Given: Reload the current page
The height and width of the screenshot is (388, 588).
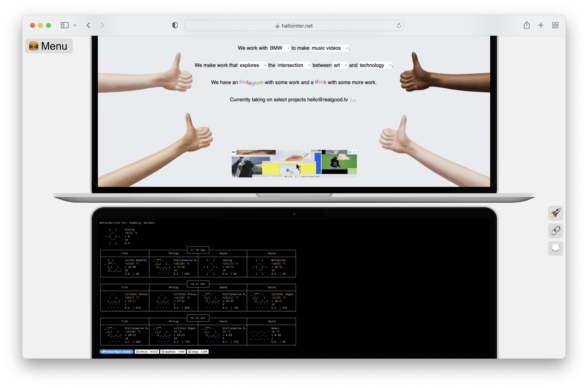Looking at the screenshot, I should (x=399, y=25).
